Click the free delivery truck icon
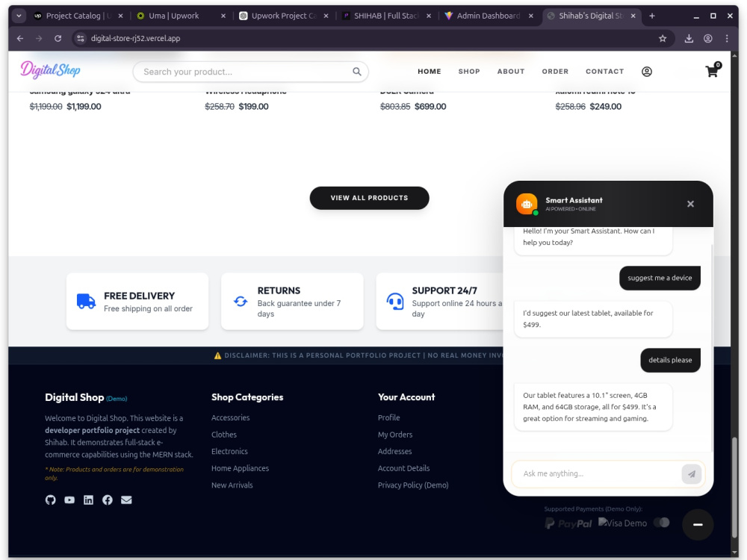 pyautogui.click(x=86, y=301)
